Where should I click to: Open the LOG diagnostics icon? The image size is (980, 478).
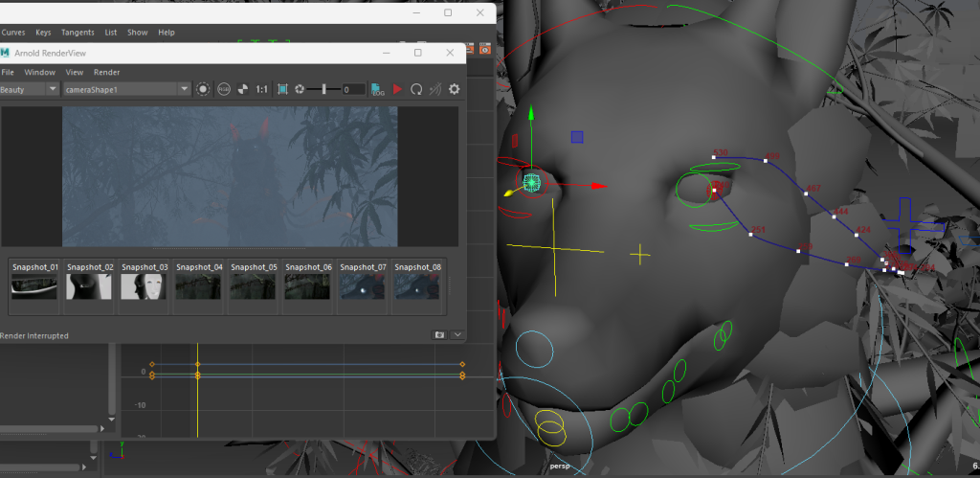(377, 89)
